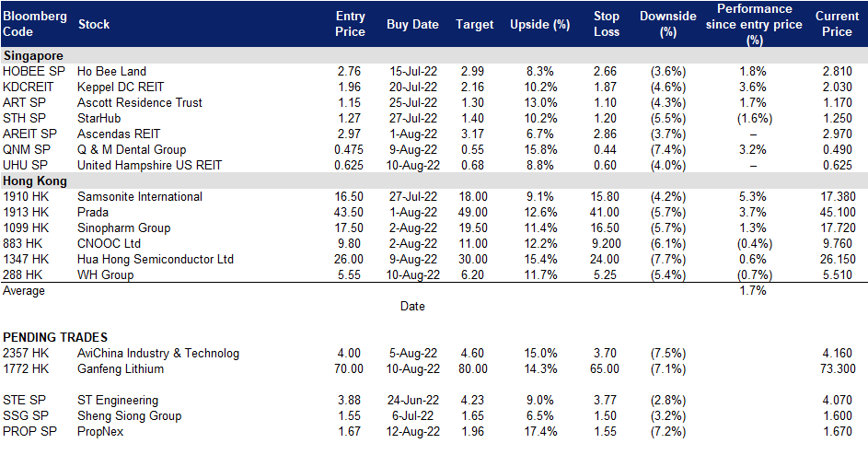Screen dimensions: 868x455
Task: Click the KDCREIT Bloomberg code
Action: tap(29, 87)
